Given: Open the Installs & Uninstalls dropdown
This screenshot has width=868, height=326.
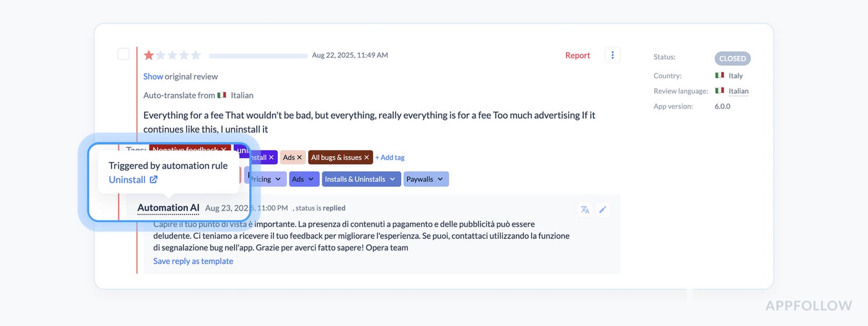Looking at the screenshot, I should pos(391,179).
